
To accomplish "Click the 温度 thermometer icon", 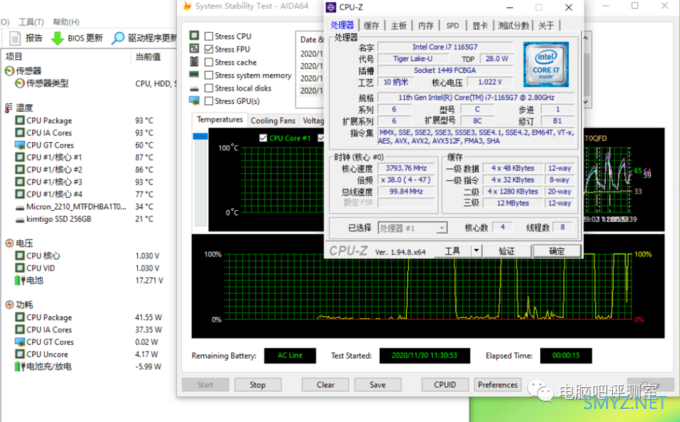I will point(9,108).
